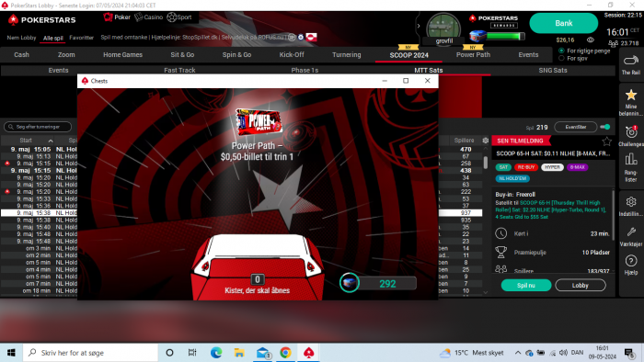
Task: Open Mail app from taskbar
Action: [x=262, y=353]
